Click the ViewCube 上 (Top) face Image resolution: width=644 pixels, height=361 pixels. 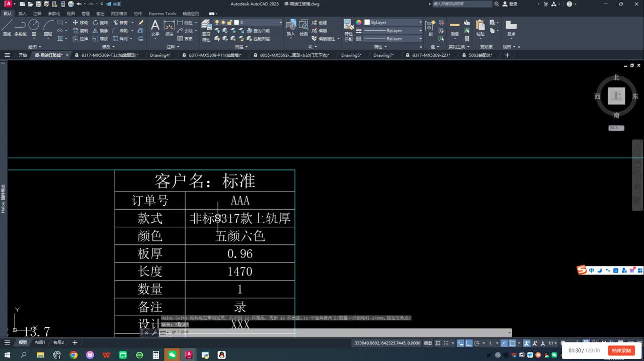pyautogui.click(x=616, y=96)
